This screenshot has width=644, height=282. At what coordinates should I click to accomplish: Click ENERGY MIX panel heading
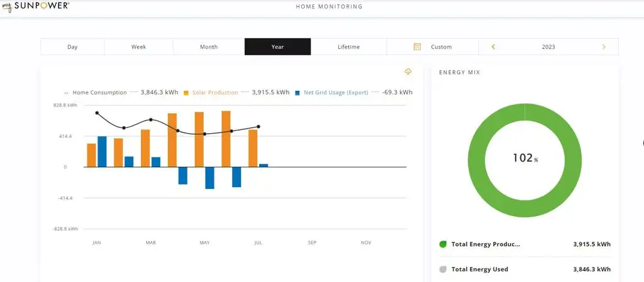pos(460,73)
